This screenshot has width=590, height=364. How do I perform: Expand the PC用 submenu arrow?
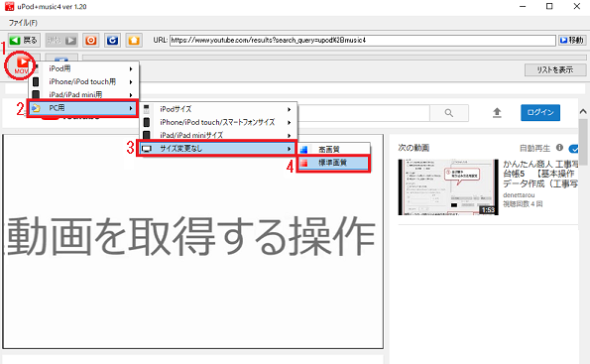131,108
